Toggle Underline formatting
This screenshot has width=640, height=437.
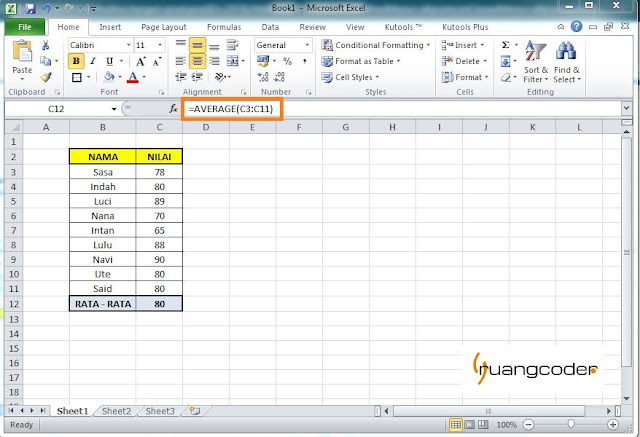tap(109, 61)
